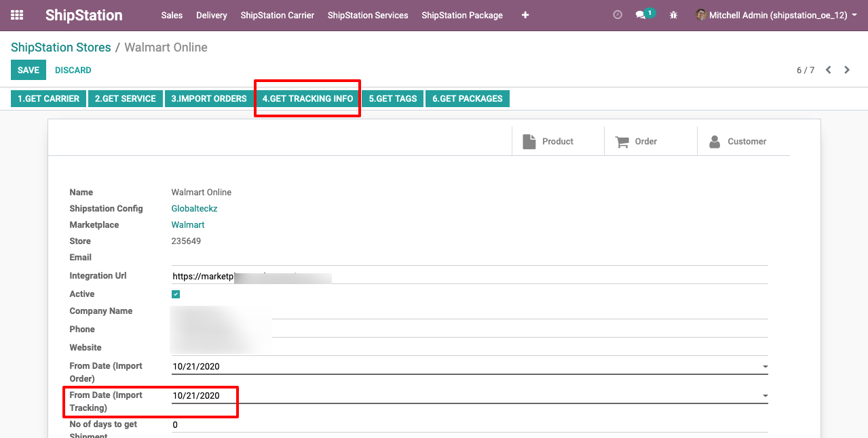
Task: Open the Delivery menu
Action: coord(212,15)
